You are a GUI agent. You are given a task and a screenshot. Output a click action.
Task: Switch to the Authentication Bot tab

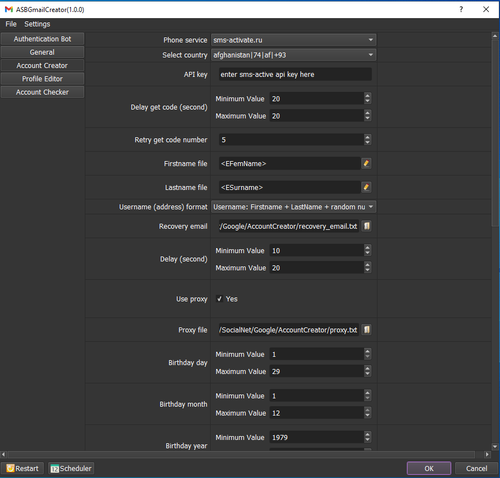(x=42, y=39)
